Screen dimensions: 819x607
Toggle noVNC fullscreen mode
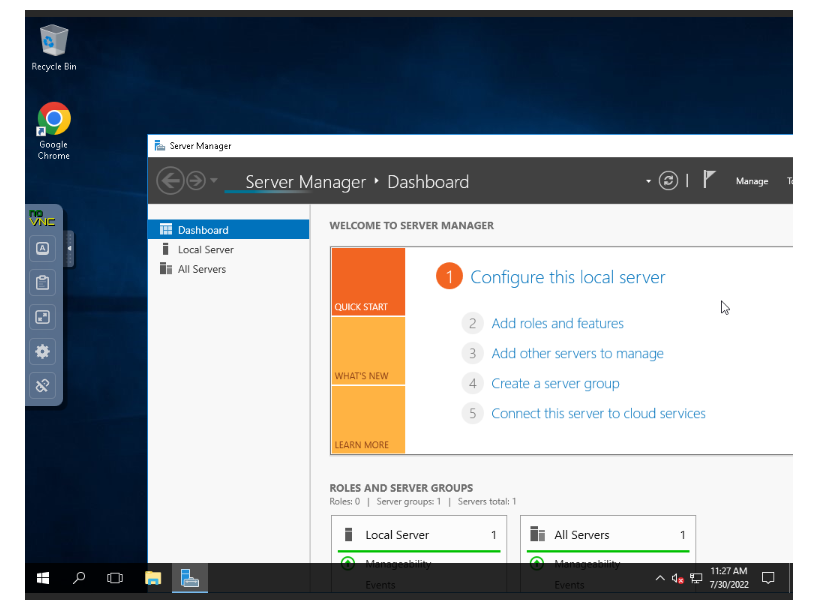coord(43,317)
